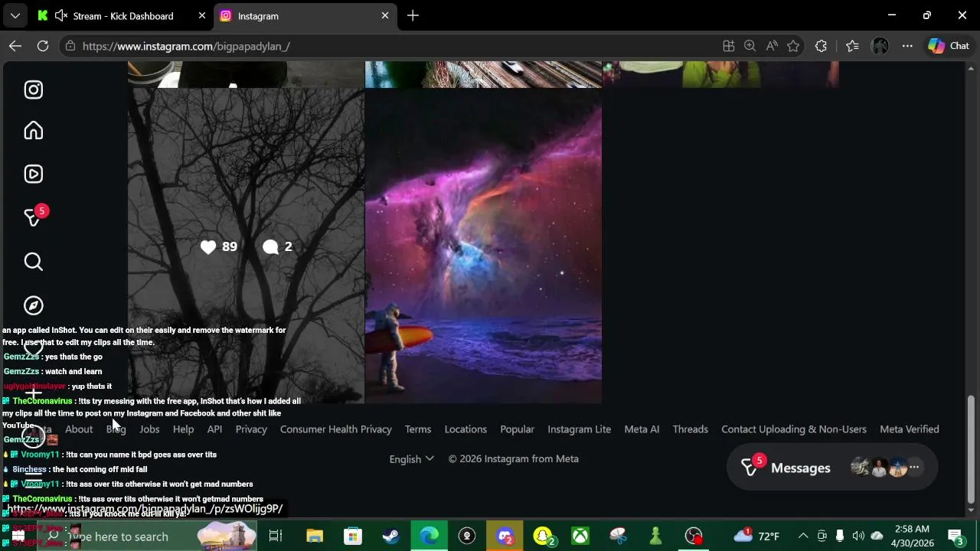
Task: Open Xbox app from the taskbar
Action: 580,536
